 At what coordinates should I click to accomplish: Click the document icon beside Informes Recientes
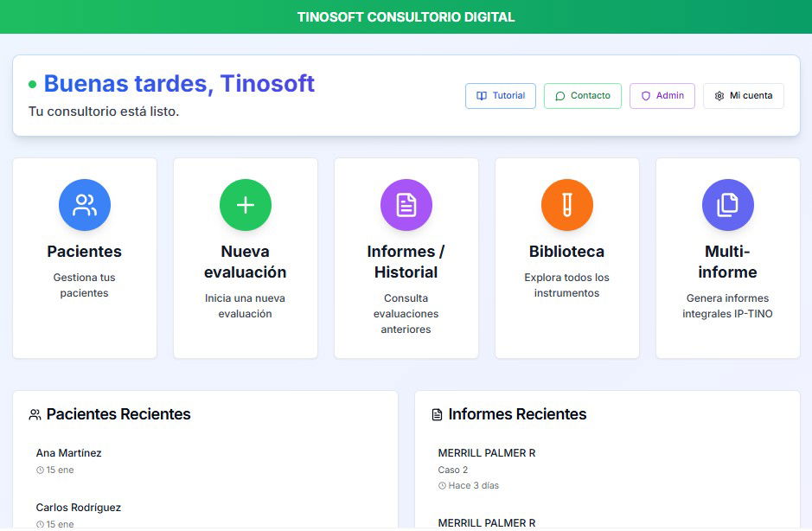(x=437, y=415)
